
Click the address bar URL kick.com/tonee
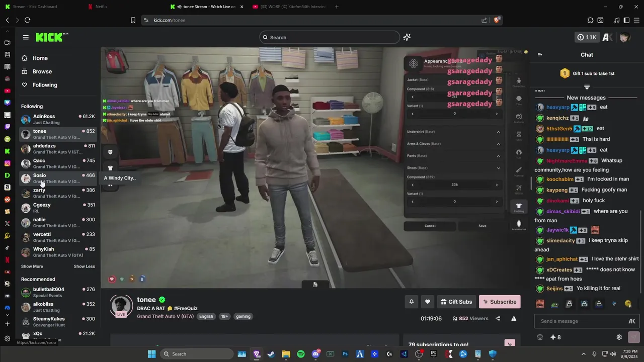(170, 20)
